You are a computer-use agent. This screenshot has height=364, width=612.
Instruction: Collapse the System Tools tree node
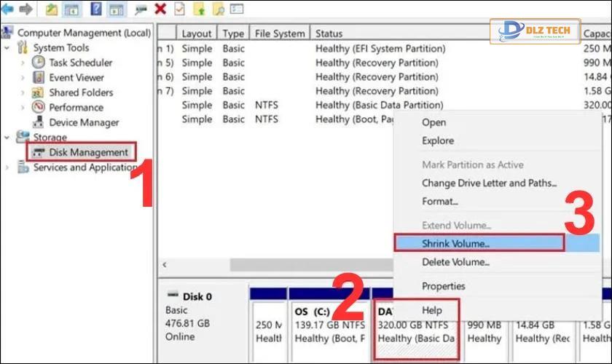pyautogui.click(x=7, y=48)
